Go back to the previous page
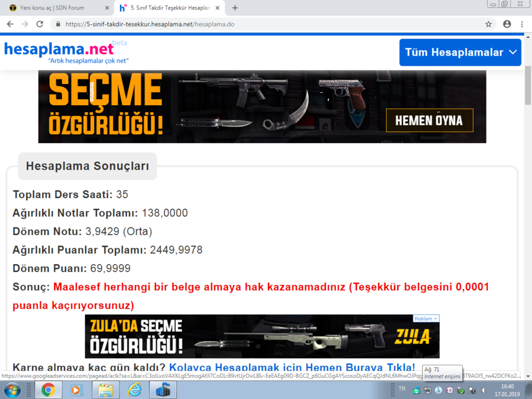The width and height of the screenshot is (532, 399). pyautogui.click(x=10, y=24)
